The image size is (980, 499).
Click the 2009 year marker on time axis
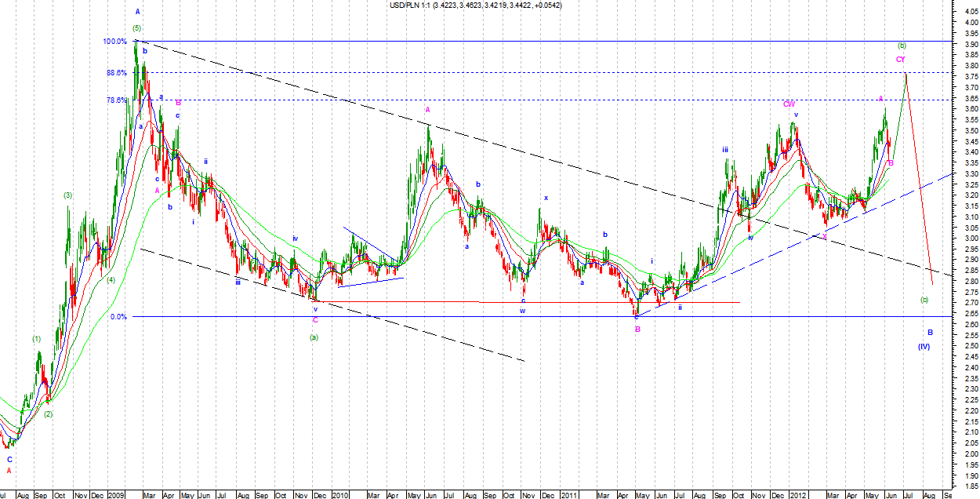pyautogui.click(x=116, y=495)
